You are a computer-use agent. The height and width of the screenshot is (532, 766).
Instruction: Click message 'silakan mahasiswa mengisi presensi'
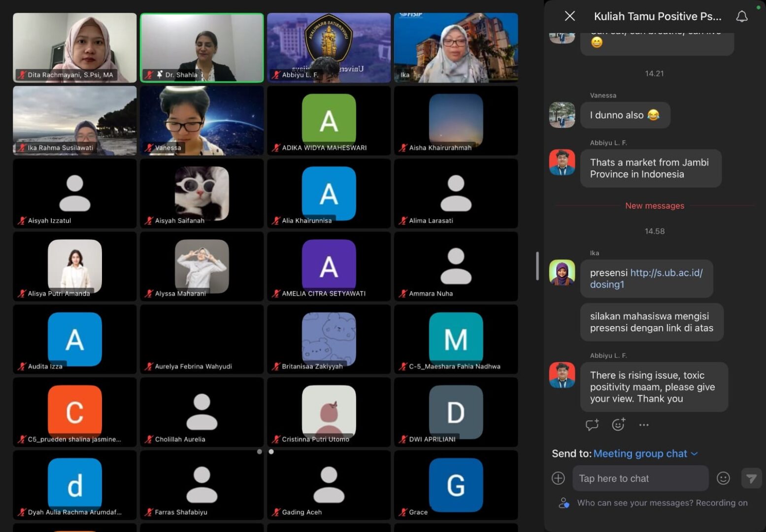tap(652, 322)
